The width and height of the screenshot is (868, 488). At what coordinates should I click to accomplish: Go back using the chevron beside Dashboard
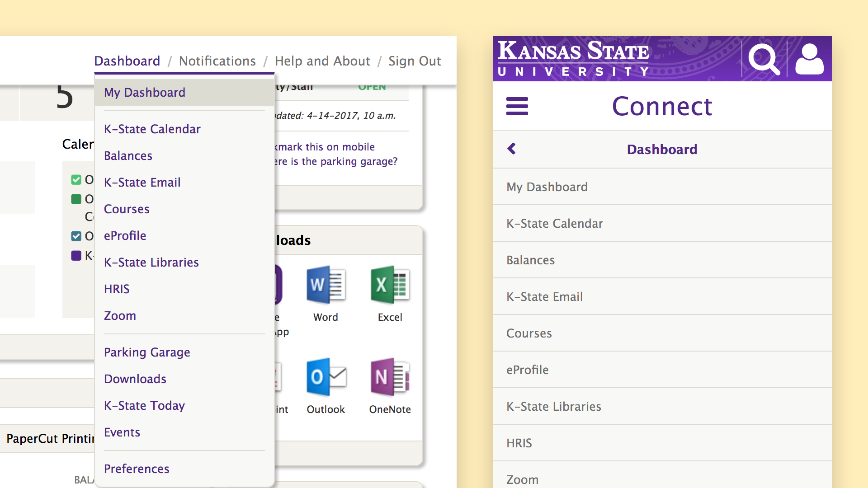coord(512,149)
